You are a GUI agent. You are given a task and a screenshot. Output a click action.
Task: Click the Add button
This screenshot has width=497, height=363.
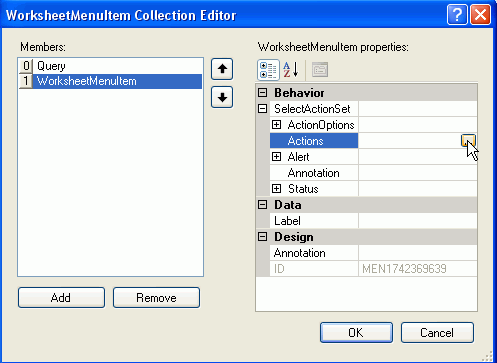(x=61, y=297)
